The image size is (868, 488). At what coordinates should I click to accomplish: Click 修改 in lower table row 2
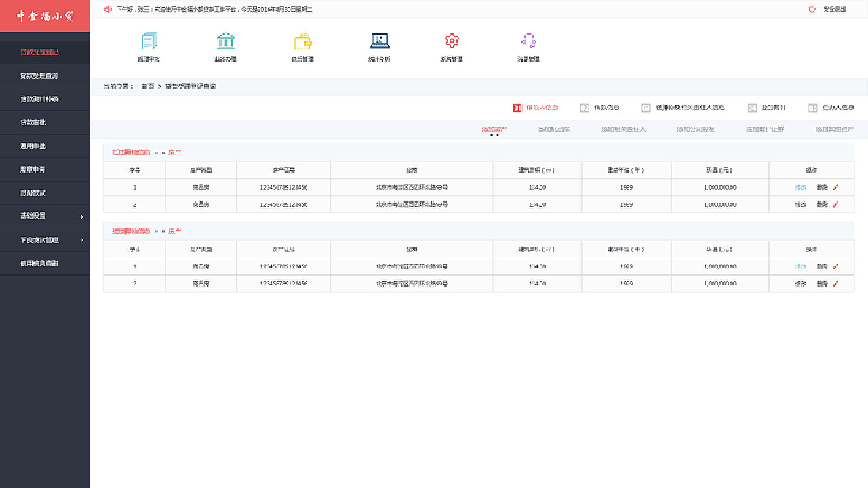[x=801, y=284]
